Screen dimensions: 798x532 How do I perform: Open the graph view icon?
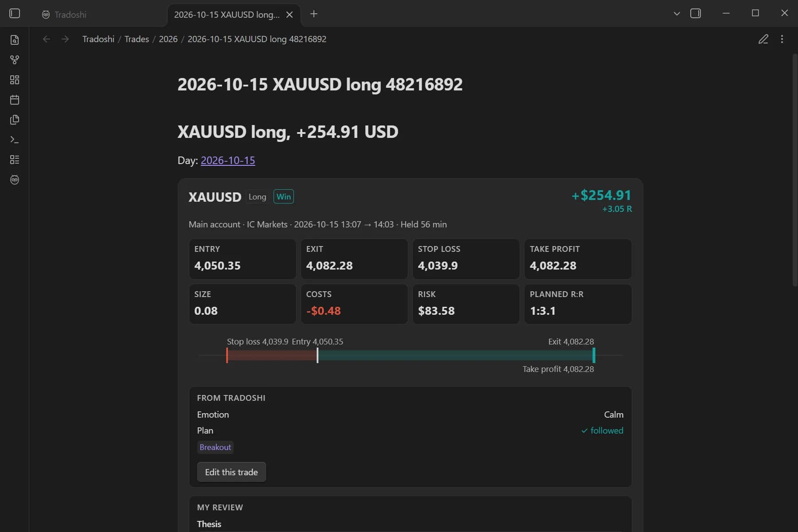pos(15,60)
